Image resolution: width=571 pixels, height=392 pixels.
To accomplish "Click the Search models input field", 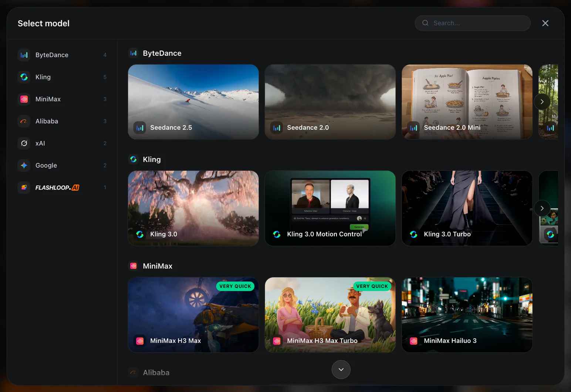I will pos(473,23).
